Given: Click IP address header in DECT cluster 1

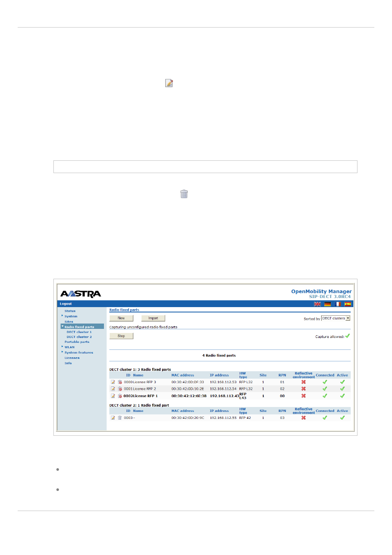Looking at the screenshot, I should click(x=219, y=375).
